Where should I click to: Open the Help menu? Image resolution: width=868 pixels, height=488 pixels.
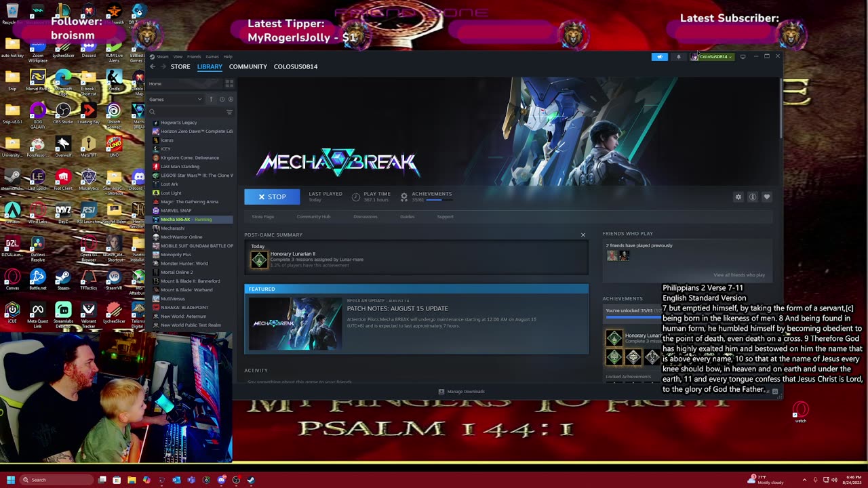(228, 57)
